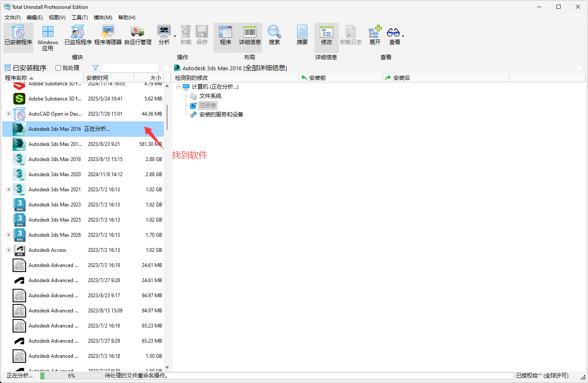Image resolution: width=588 pixels, height=383 pixels.
Task: Select the Autodesk 3ds Max 2020 row
Action: 83,174
